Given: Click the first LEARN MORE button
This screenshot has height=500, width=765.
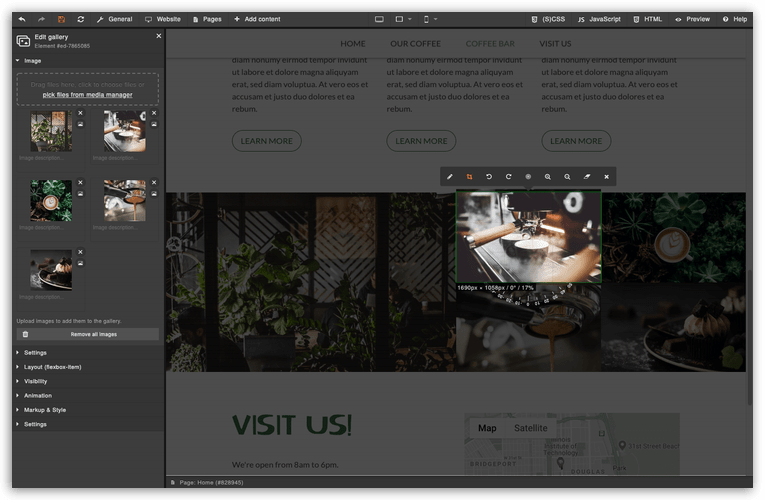Looking at the screenshot, I should [x=266, y=141].
